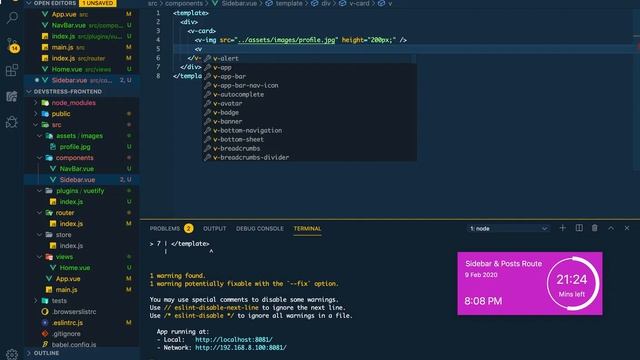The height and width of the screenshot is (360, 640).
Task: Click the Problems count badge 2
Action: [188, 229]
